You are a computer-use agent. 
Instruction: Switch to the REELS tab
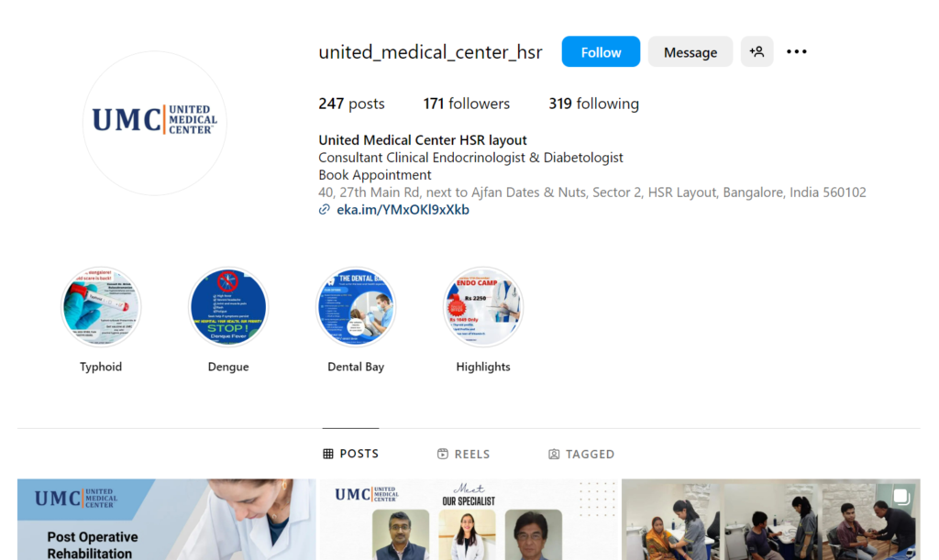pos(463,454)
